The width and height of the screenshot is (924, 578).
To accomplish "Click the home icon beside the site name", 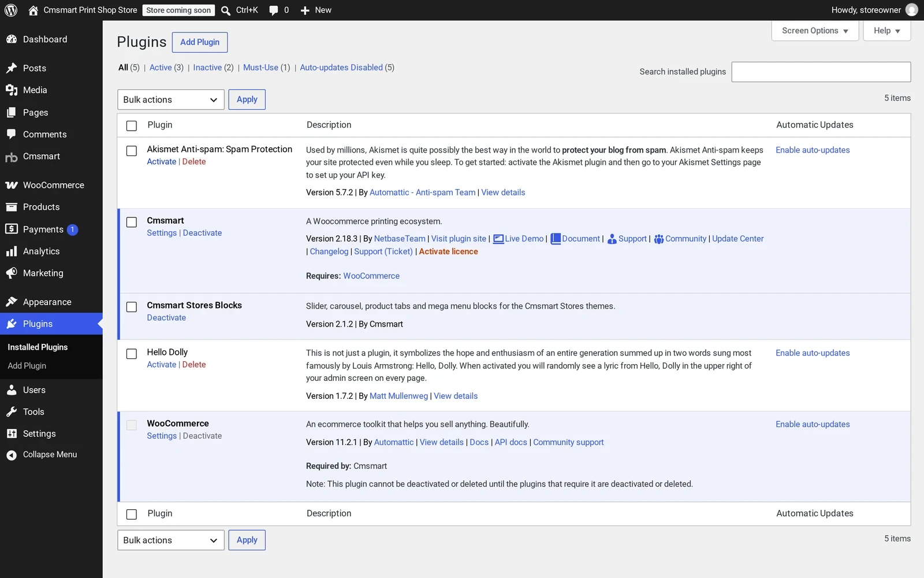I will click(x=33, y=10).
